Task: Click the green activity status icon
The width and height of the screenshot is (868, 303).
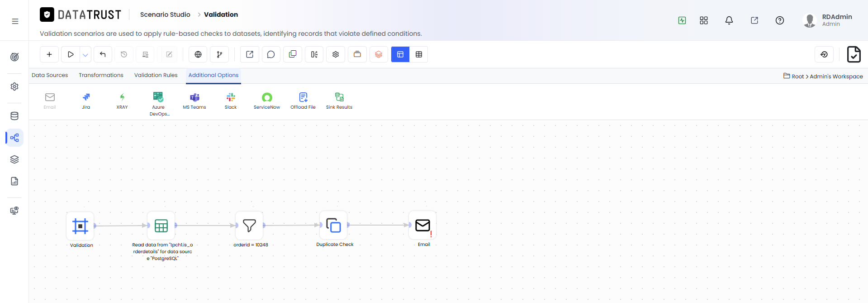Action: (682, 20)
